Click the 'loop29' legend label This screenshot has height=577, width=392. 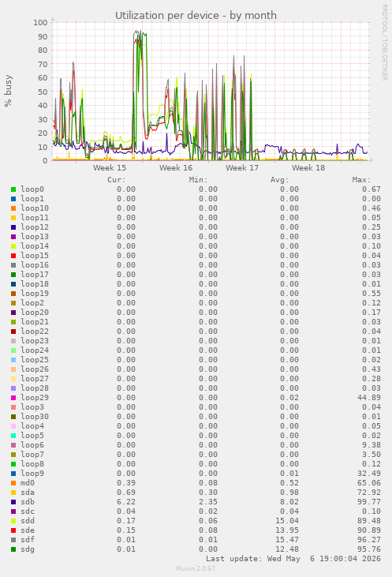coord(35,398)
